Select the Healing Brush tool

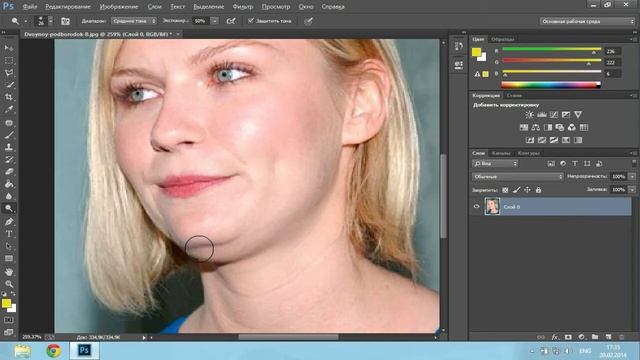pos(9,122)
